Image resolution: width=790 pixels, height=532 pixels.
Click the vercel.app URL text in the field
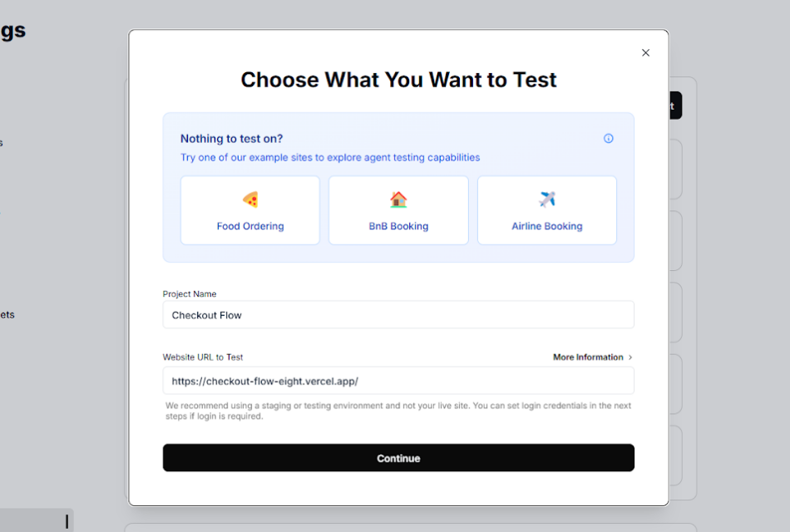[264, 380]
